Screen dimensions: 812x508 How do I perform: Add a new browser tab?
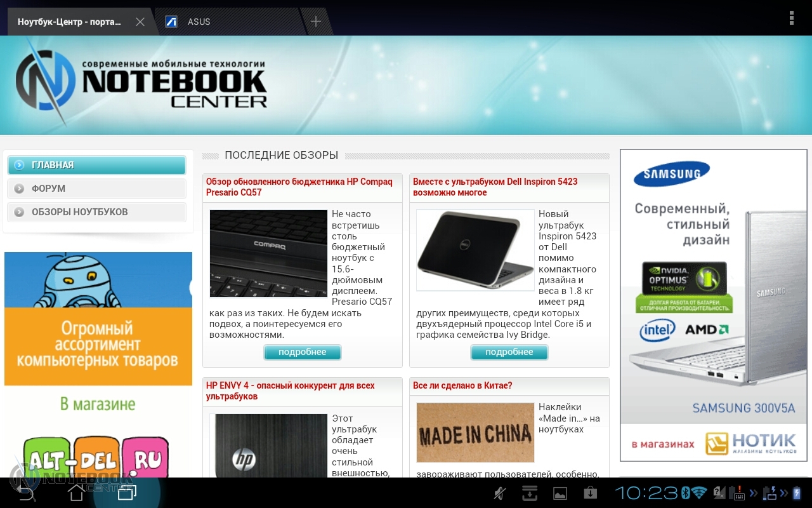point(315,22)
